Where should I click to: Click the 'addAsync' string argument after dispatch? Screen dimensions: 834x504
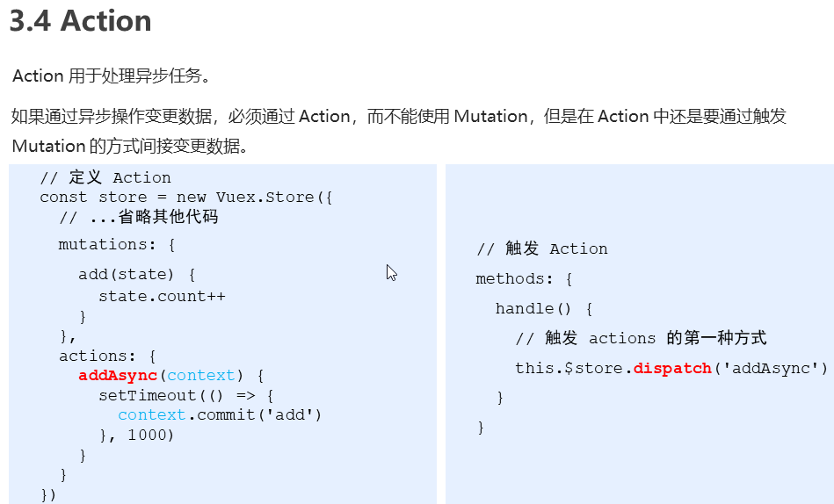tap(775, 368)
